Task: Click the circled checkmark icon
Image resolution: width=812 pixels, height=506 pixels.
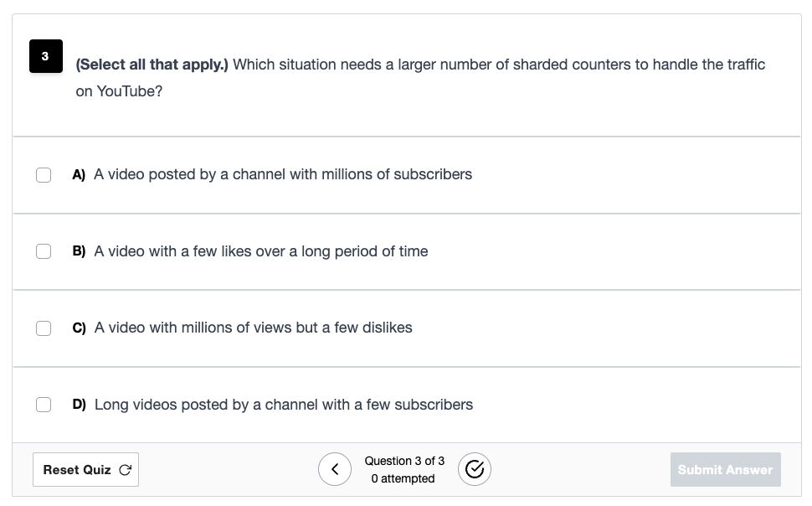Action: (x=475, y=469)
